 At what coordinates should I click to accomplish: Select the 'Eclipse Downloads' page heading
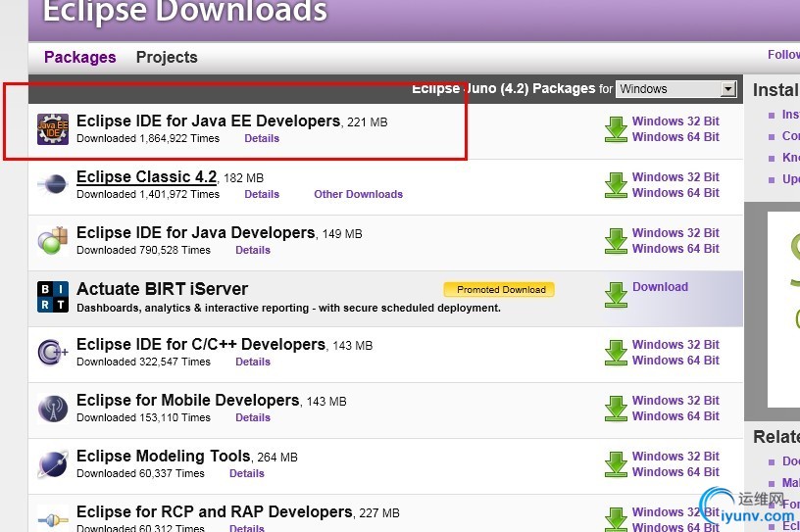(x=184, y=10)
